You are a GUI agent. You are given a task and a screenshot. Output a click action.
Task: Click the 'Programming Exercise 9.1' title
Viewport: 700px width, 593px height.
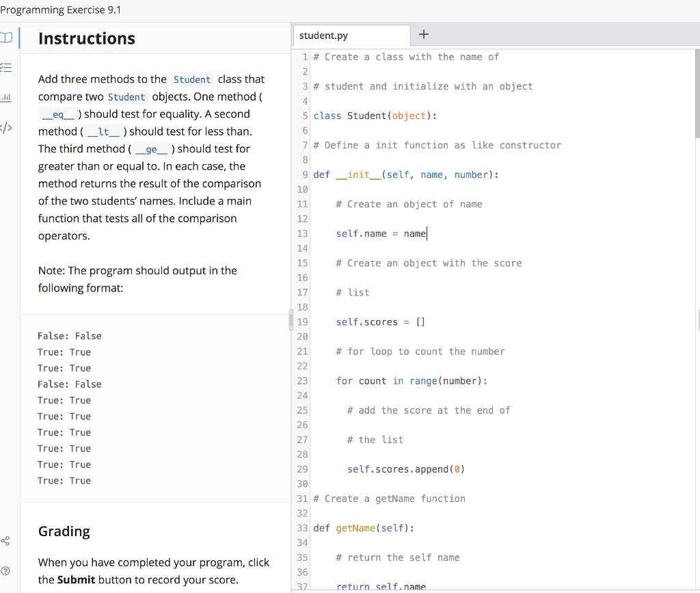point(60,10)
